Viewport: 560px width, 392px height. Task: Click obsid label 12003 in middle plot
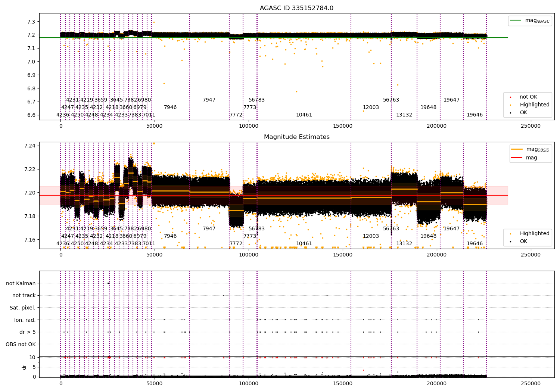pos(371,236)
